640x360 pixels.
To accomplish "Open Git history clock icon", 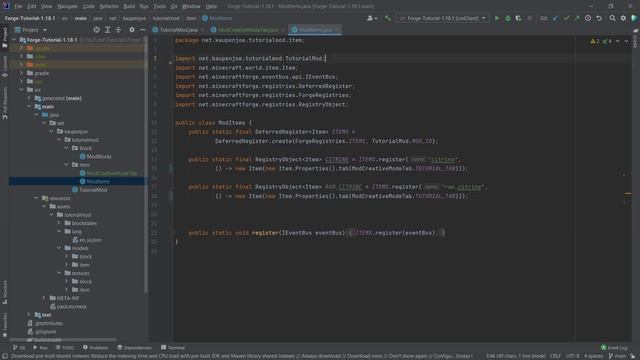I will pyautogui.click(x=588, y=18).
